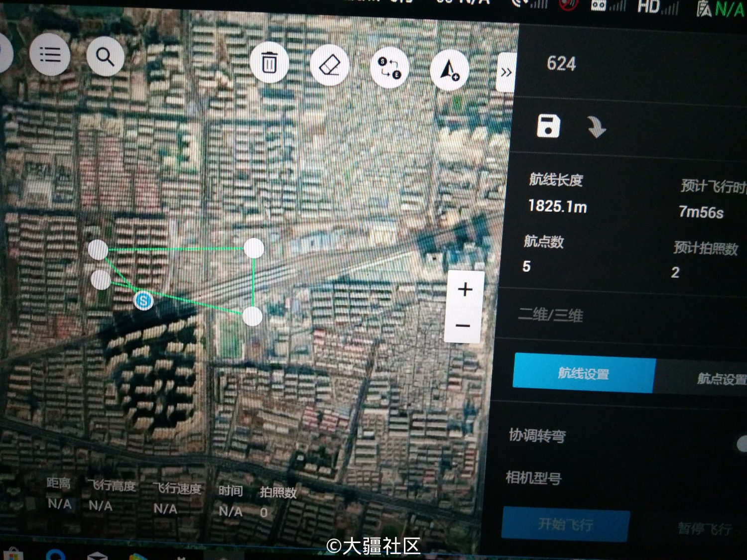Open the waypoint list panel
Screen dimensions: 747x560
click(50, 55)
